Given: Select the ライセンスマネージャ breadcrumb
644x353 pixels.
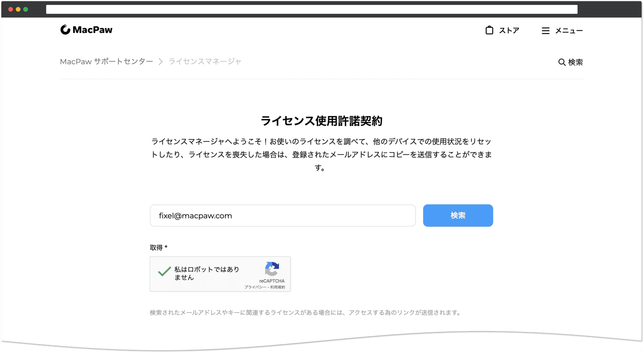Looking at the screenshot, I should coord(205,61).
